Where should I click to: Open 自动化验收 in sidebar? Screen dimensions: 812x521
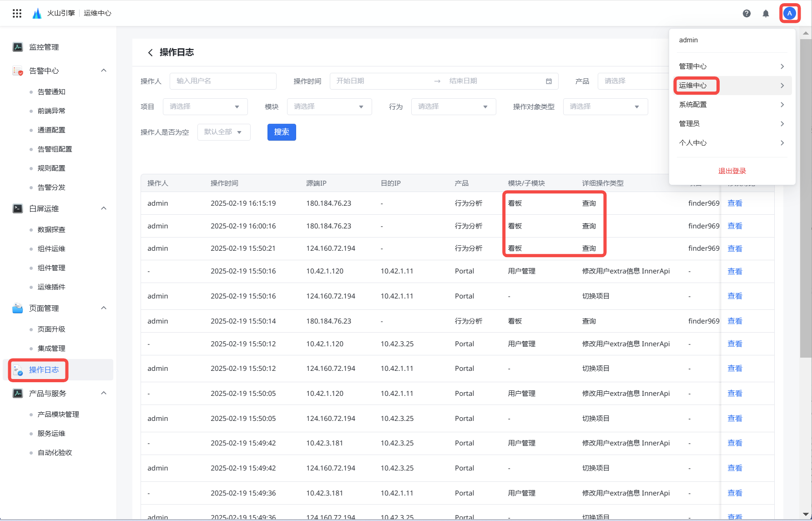point(55,453)
